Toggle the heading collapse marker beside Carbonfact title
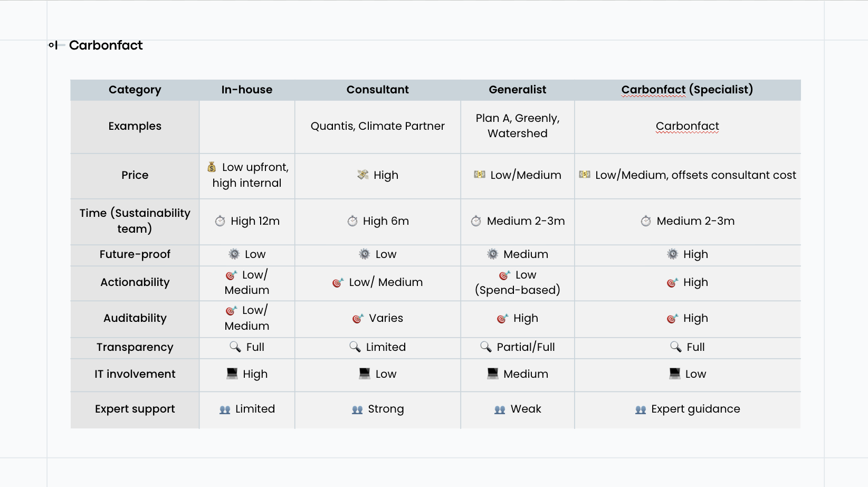 tap(54, 45)
